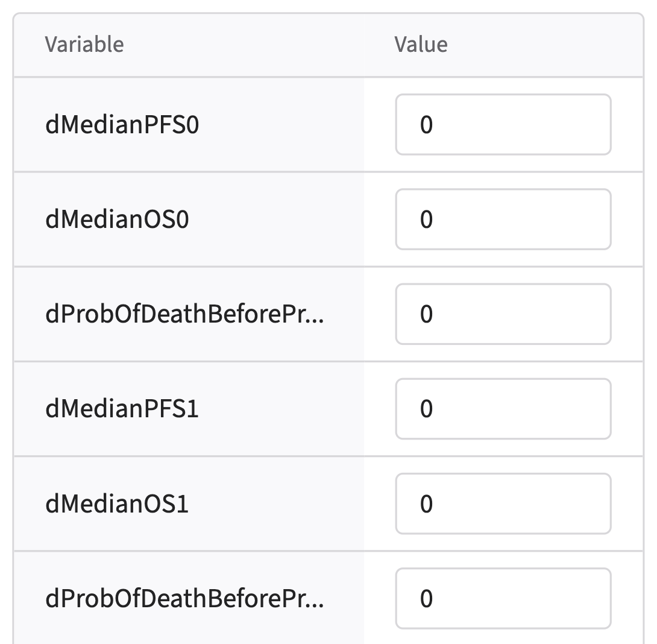
Task: Select the dMedianPFS0 variable label
Action: click(122, 125)
